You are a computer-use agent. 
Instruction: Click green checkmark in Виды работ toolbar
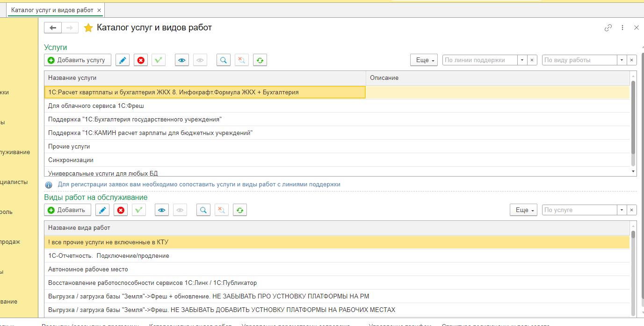pos(139,210)
